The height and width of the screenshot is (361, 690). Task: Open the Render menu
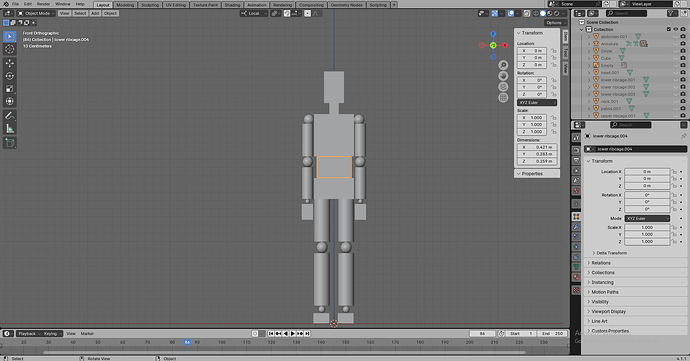(43, 4)
